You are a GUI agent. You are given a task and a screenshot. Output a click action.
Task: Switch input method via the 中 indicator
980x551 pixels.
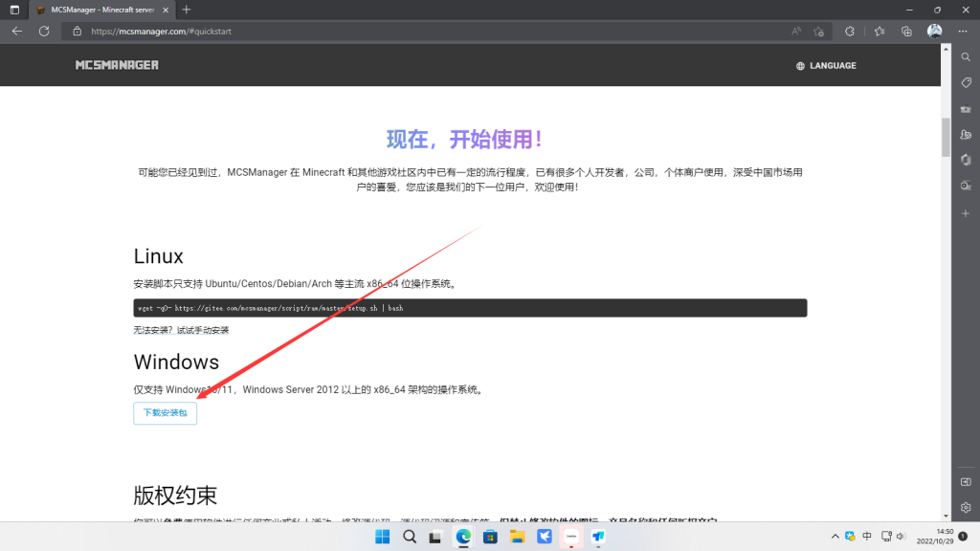point(865,536)
